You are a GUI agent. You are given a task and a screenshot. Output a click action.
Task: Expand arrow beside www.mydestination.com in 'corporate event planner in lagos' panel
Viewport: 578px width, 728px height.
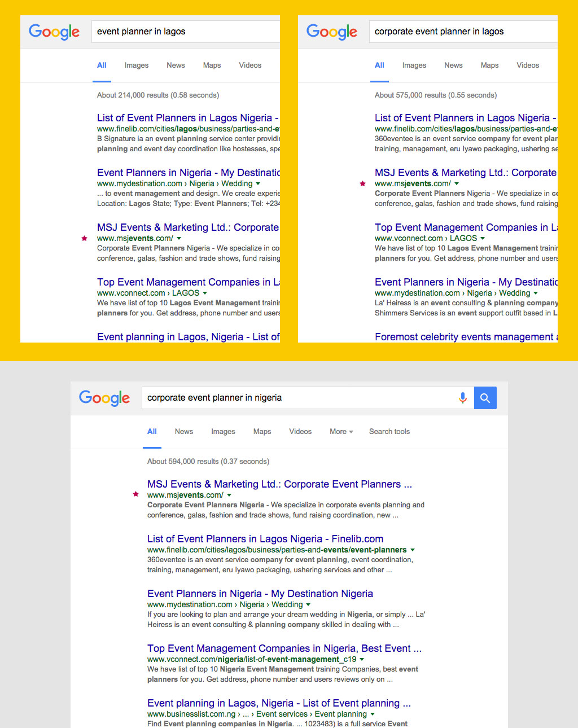[x=536, y=293]
